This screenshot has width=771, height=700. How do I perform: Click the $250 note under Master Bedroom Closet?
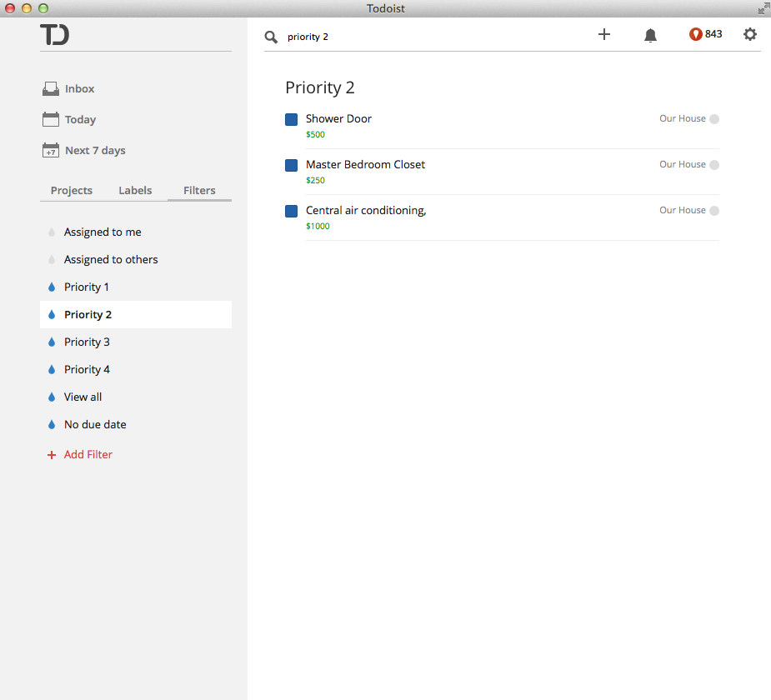point(315,180)
